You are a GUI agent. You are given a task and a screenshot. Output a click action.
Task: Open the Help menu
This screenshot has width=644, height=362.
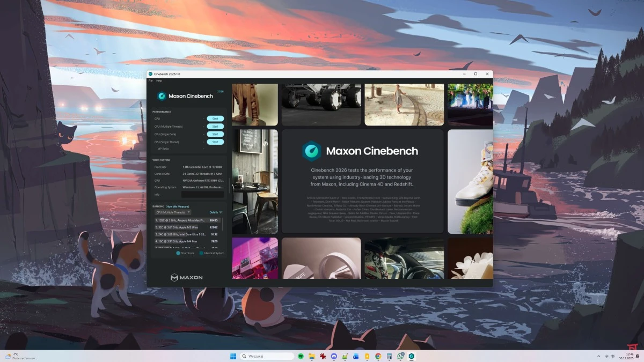click(159, 80)
